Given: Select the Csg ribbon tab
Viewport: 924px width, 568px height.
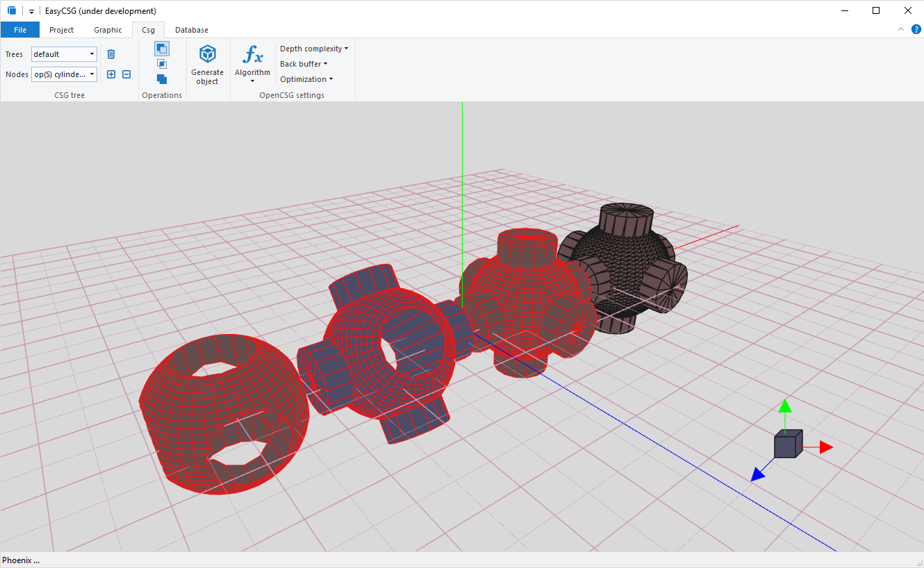Looking at the screenshot, I should [x=149, y=30].
